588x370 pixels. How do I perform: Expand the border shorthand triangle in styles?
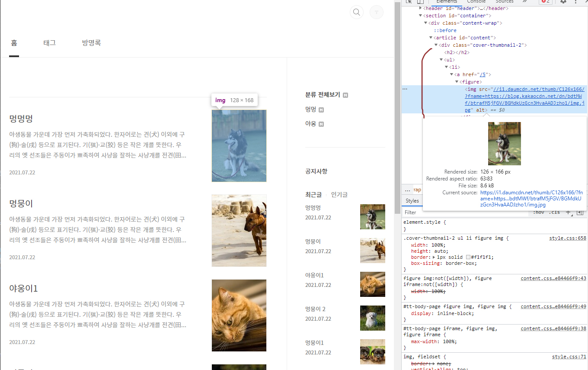[x=435, y=257]
